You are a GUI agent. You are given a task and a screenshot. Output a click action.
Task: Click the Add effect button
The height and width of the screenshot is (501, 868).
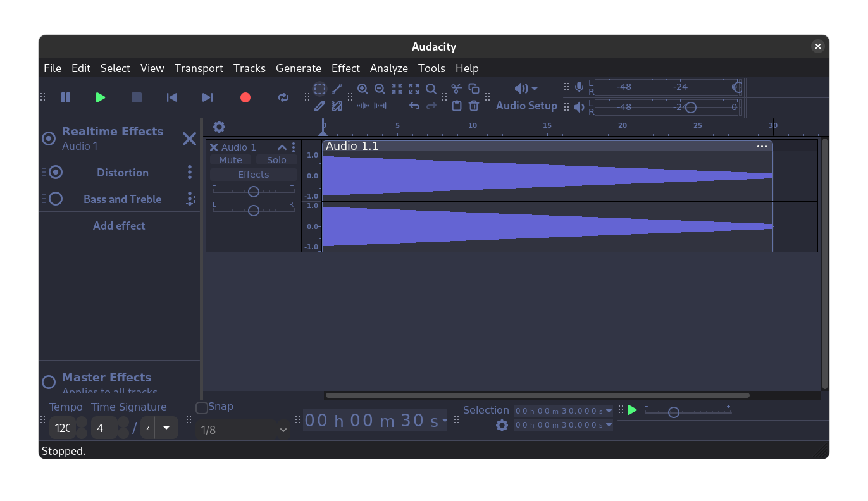tap(119, 226)
